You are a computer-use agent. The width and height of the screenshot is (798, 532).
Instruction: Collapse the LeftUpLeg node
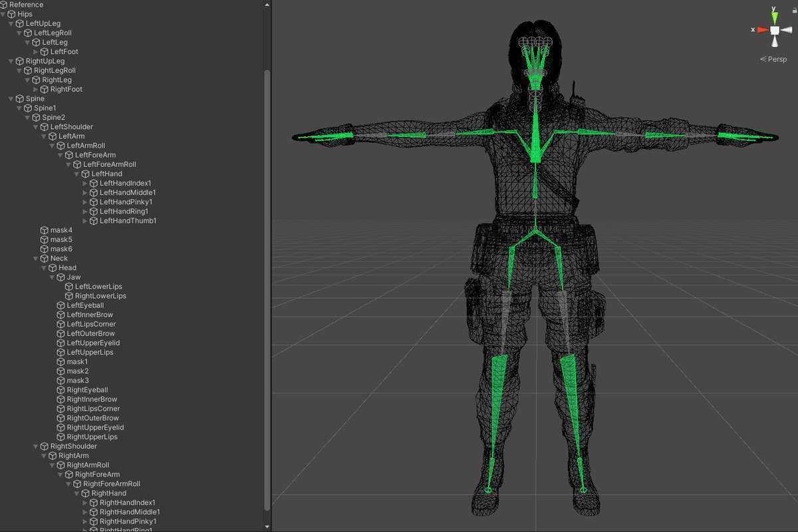coord(11,23)
